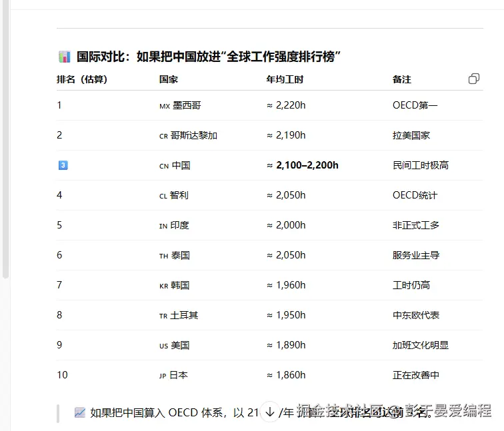Viewport: 504px width, 431px height.
Task: Select the 哥斯达黎加 country cell
Action: click(x=193, y=135)
